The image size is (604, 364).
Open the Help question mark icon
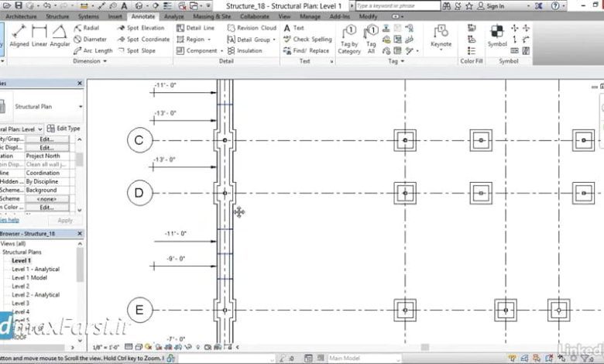555,5
